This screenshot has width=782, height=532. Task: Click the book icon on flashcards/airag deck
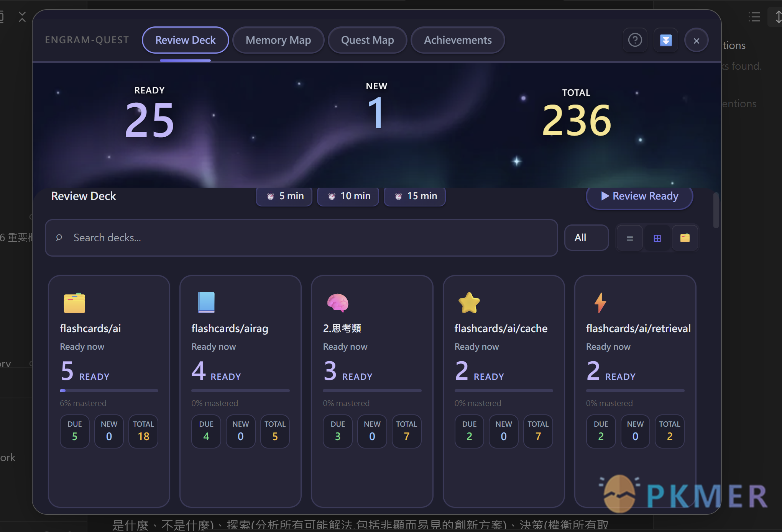click(206, 303)
